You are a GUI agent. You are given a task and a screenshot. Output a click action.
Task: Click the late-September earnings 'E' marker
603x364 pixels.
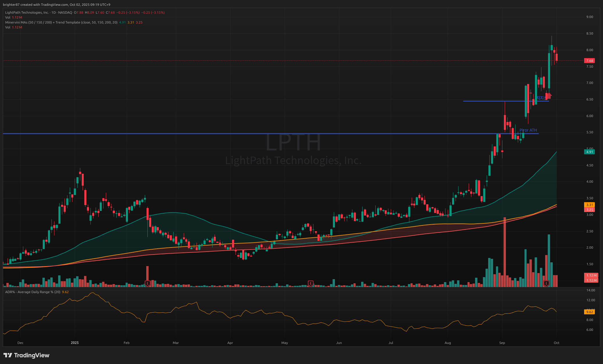pos(546,283)
